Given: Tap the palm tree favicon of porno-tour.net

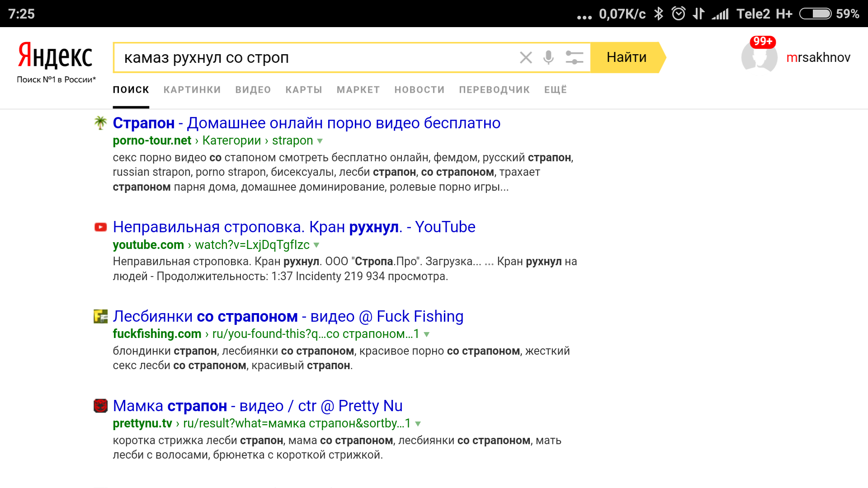Looking at the screenshot, I should [x=100, y=122].
